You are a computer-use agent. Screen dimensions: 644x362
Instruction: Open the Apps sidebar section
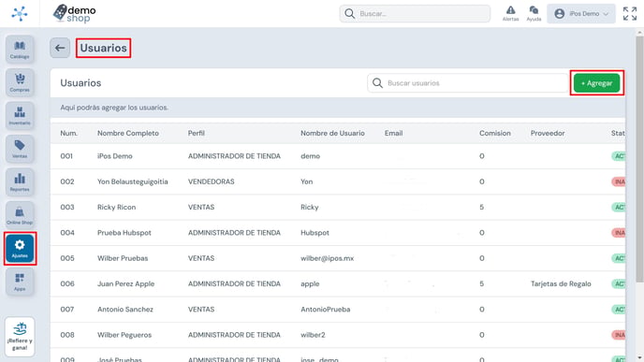pyautogui.click(x=20, y=282)
